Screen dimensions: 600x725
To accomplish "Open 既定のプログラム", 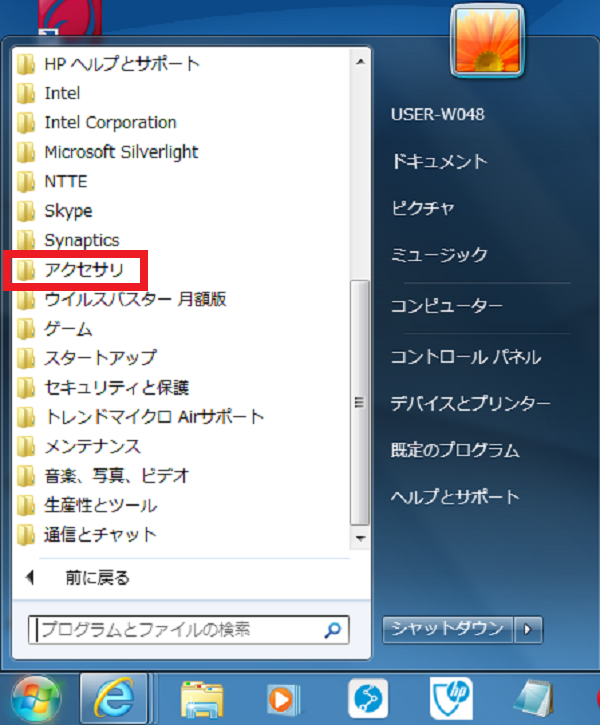I will point(455,450).
